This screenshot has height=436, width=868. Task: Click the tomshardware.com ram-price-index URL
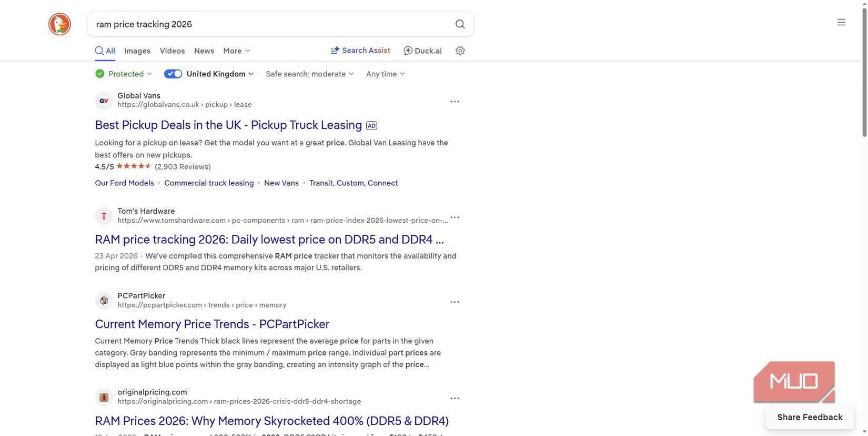(x=282, y=220)
